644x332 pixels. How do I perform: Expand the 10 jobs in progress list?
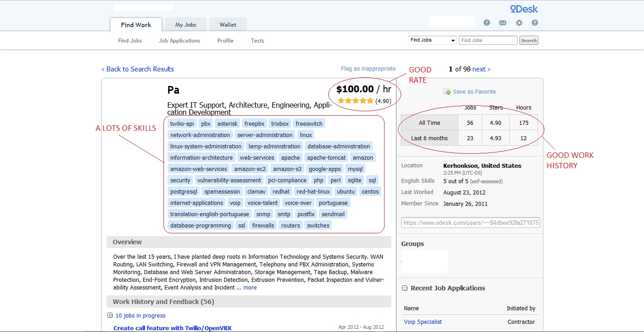coord(110,316)
